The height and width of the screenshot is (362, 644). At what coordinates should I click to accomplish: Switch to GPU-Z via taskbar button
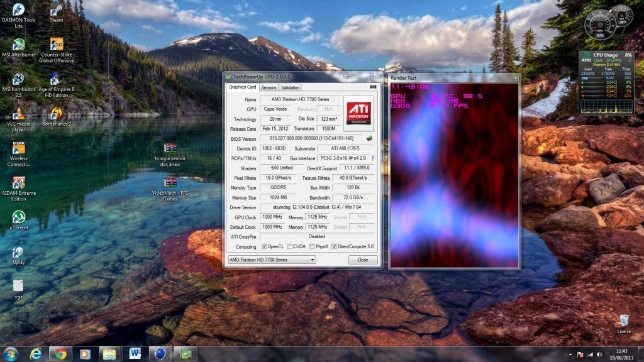coord(186,354)
